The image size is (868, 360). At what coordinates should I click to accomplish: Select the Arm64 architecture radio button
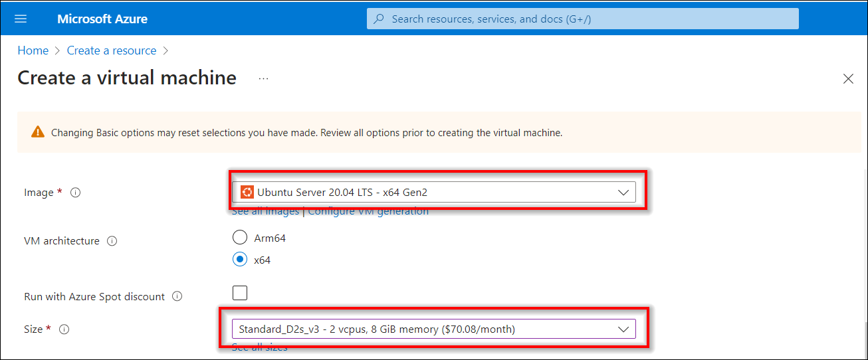240,237
